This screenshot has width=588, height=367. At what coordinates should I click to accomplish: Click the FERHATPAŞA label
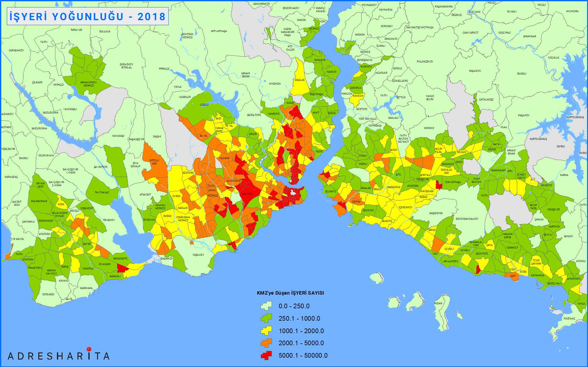click(453, 182)
